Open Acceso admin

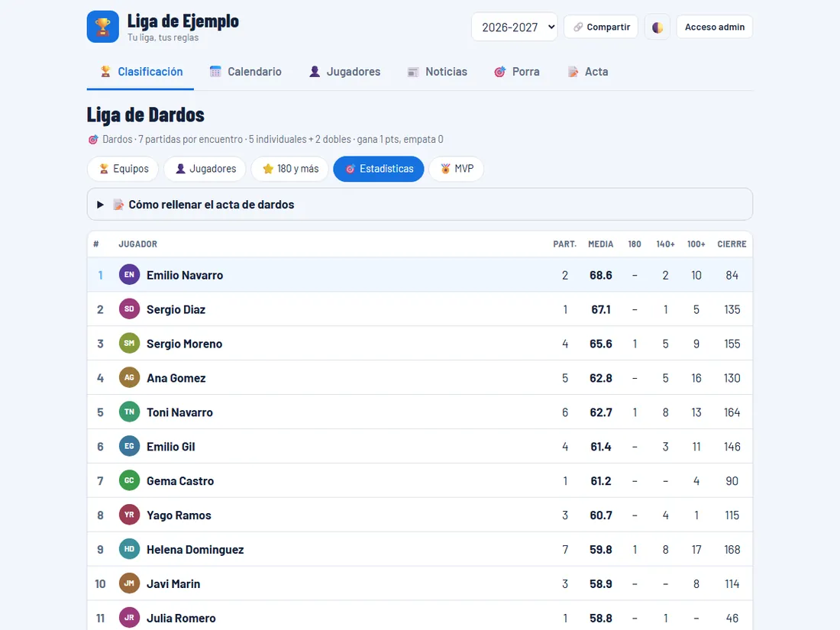coord(715,27)
